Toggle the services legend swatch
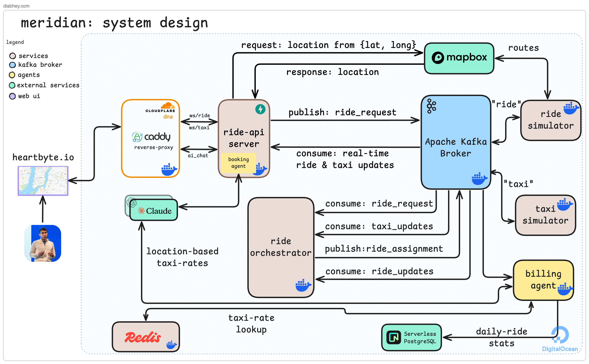 coord(13,56)
